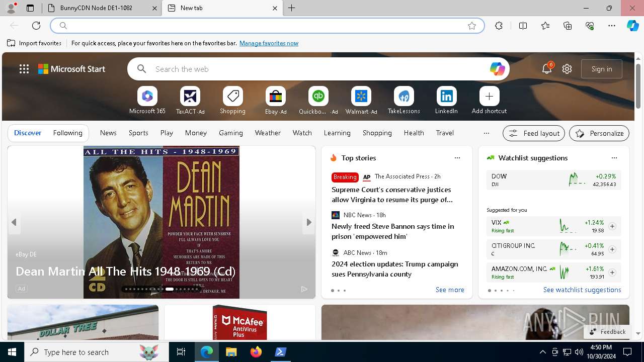644x362 pixels.
Task: Show previous carousel slide
Action: click(14, 222)
